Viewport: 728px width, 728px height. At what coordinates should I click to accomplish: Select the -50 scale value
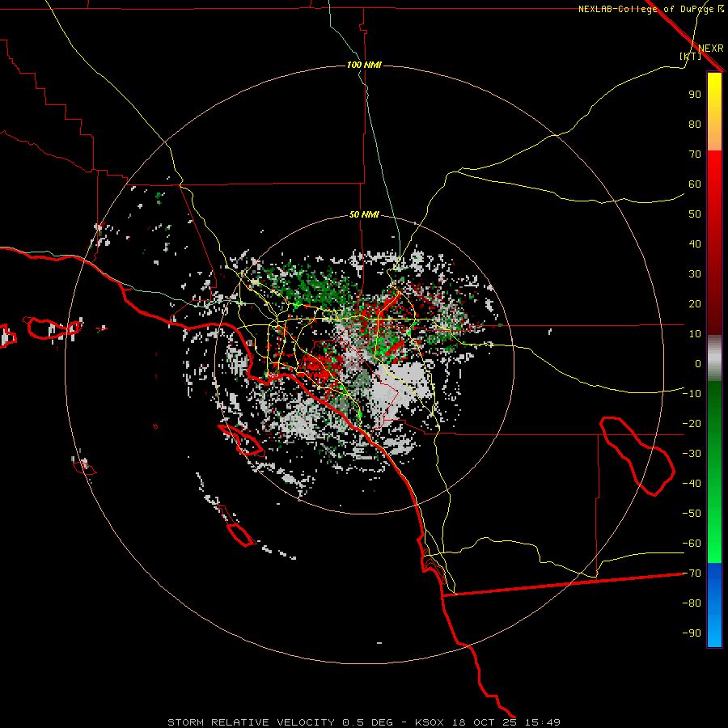point(692,514)
